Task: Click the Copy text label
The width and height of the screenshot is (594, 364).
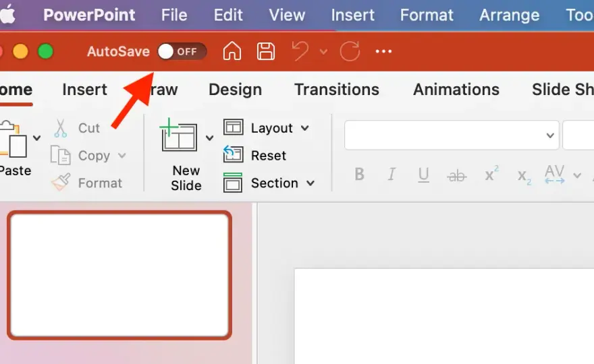Action: click(x=94, y=156)
